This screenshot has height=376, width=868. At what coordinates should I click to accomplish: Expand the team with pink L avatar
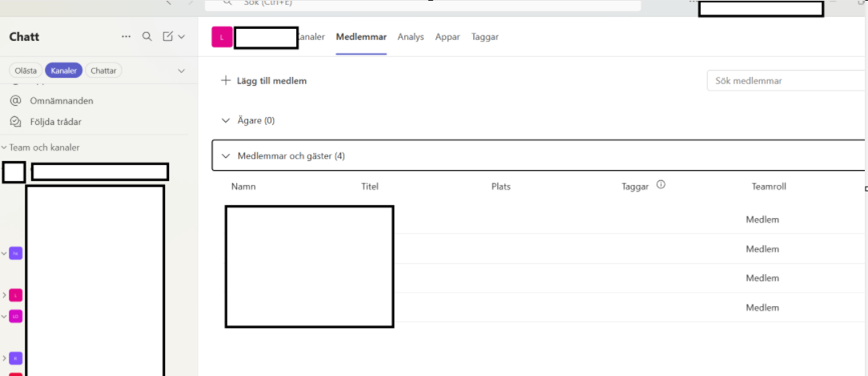[x=4, y=295]
